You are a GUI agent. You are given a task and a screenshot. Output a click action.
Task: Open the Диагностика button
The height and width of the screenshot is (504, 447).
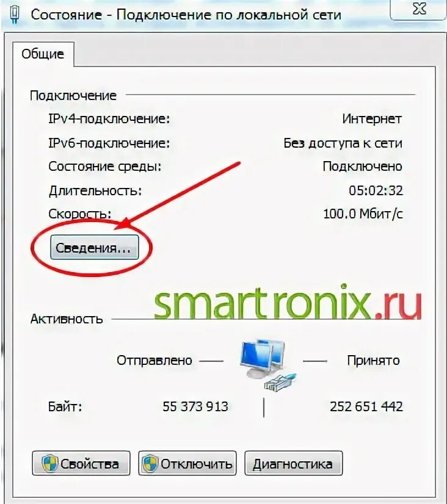(x=293, y=463)
